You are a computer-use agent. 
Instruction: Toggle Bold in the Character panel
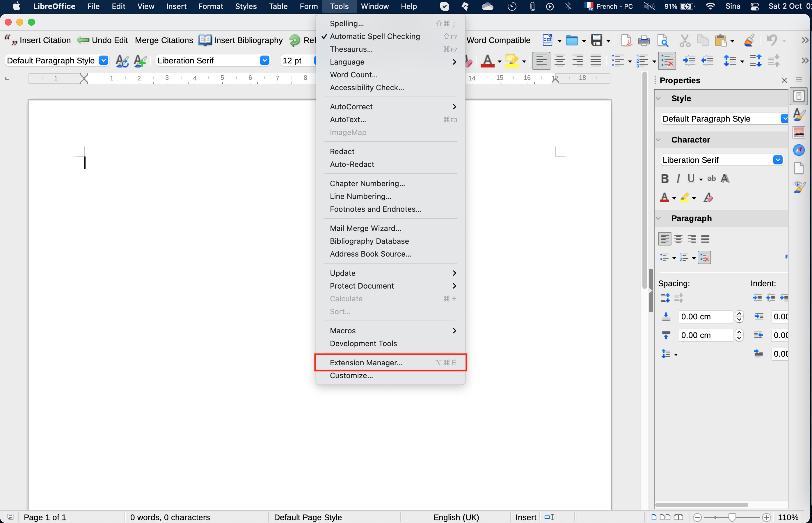664,179
